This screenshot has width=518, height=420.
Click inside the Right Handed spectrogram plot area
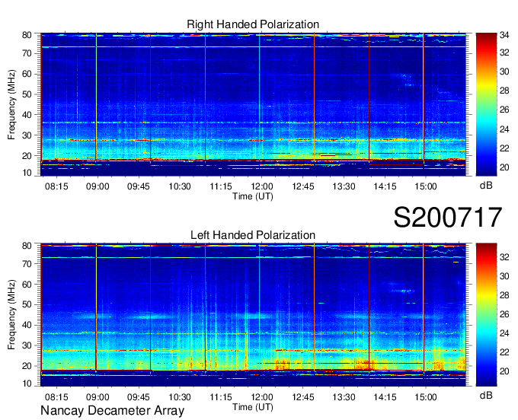[x=253, y=104]
